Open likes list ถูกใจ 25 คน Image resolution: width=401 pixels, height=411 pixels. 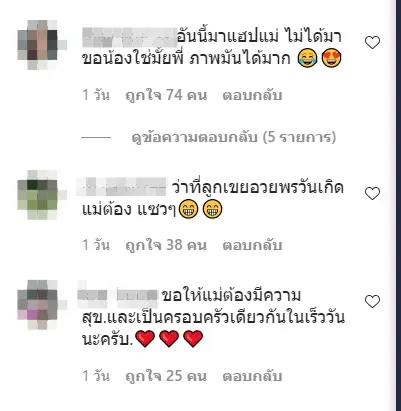(x=166, y=376)
